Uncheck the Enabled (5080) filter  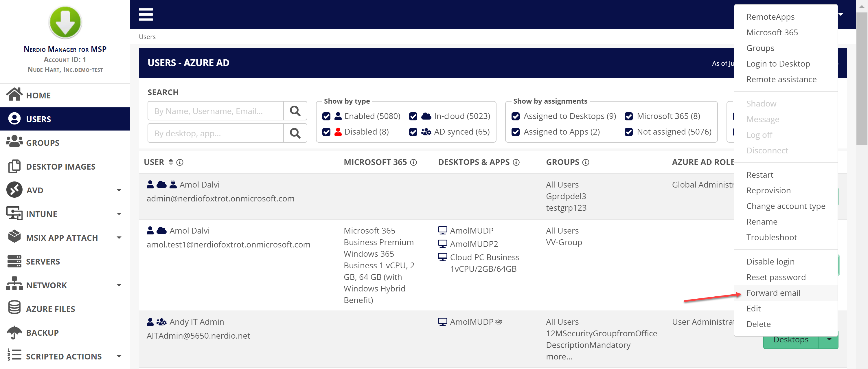(x=326, y=116)
